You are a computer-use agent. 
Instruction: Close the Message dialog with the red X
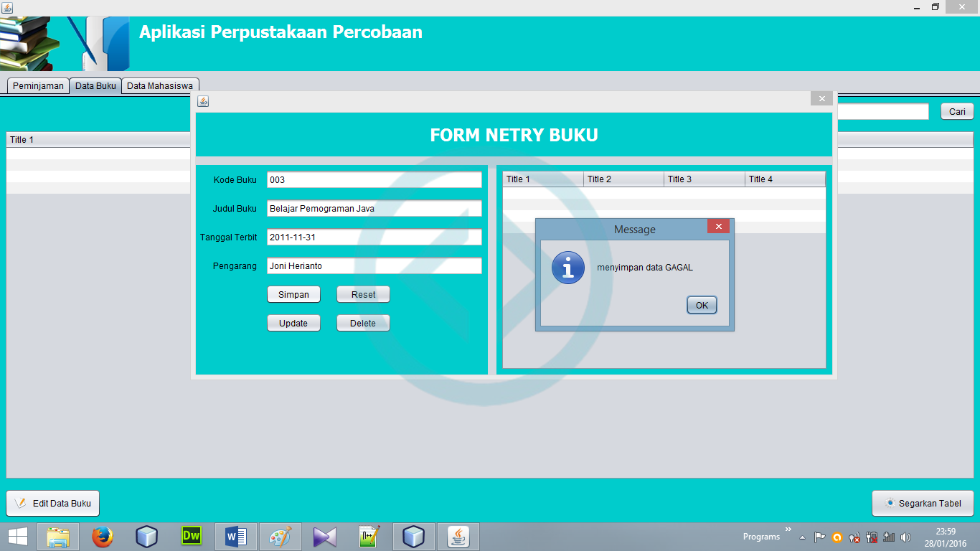718,227
